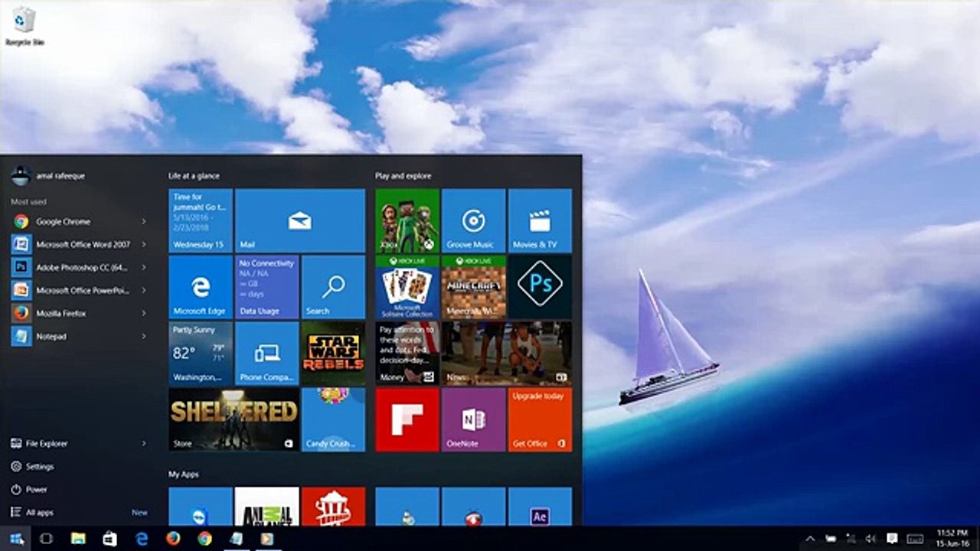Open File Explorer from the taskbar
980x551 pixels.
click(78, 539)
